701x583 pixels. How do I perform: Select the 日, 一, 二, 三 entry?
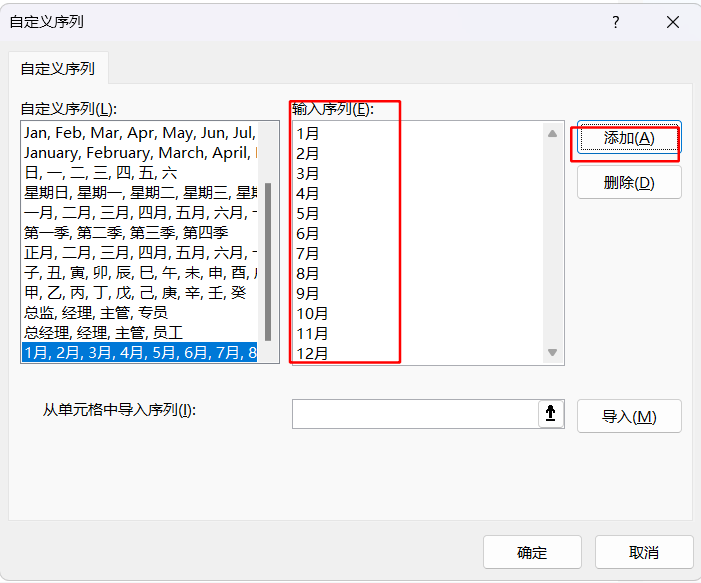point(139,173)
